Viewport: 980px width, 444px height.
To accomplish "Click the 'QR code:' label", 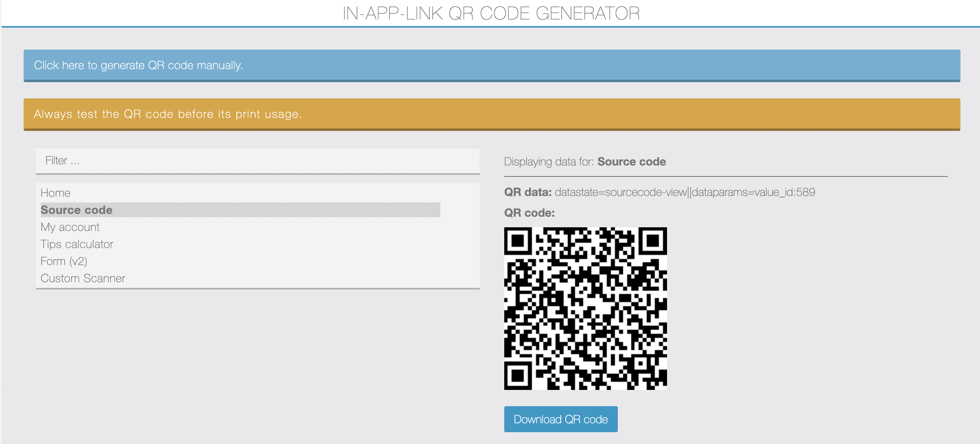I will tap(529, 213).
